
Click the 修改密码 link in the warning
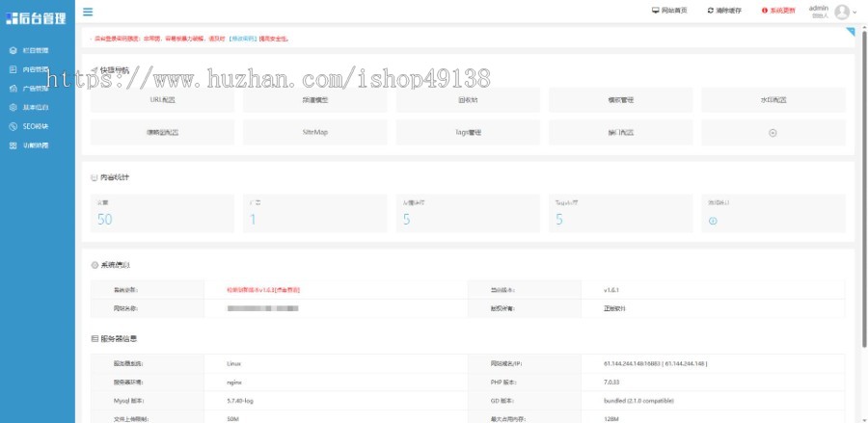[x=243, y=39]
